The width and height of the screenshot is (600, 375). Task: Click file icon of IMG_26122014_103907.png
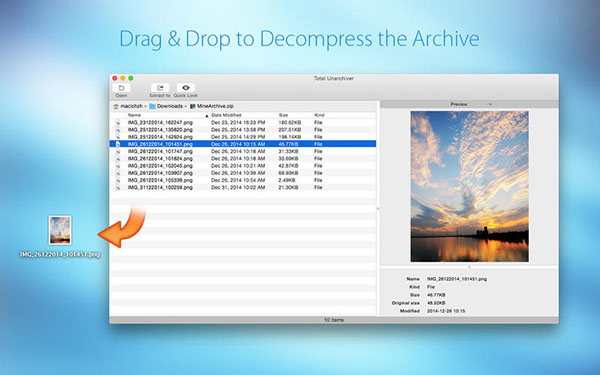[x=118, y=173]
